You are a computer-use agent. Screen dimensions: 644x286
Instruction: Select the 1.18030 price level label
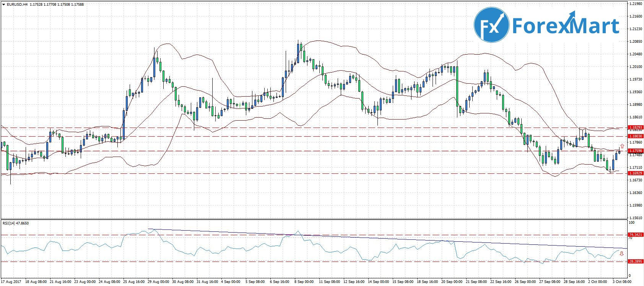pos(635,136)
